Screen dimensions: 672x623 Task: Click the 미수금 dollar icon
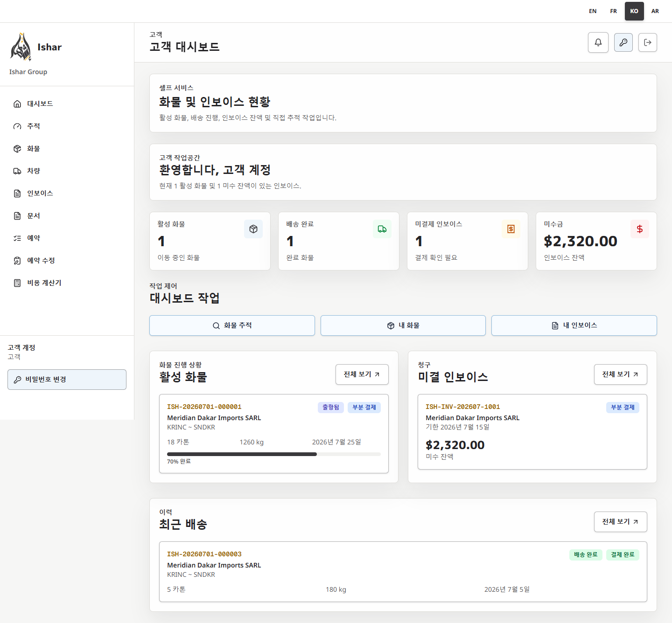(640, 229)
